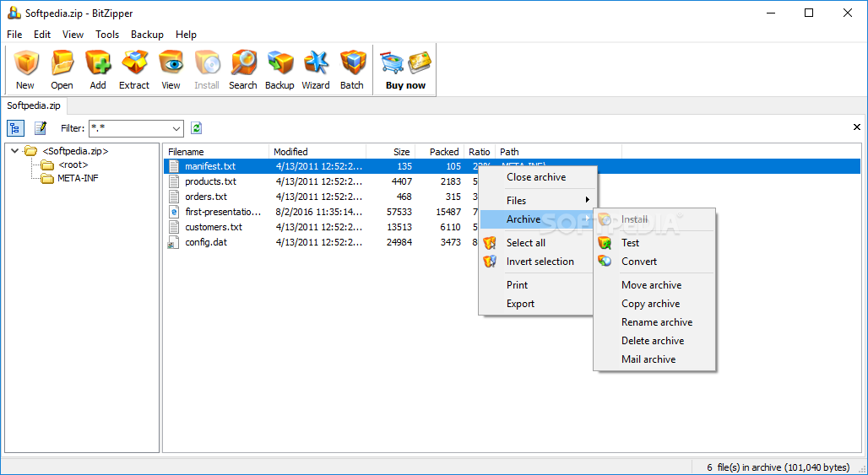Choose Copy archive in submenu
This screenshot has width=868, height=475.
click(654, 304)
